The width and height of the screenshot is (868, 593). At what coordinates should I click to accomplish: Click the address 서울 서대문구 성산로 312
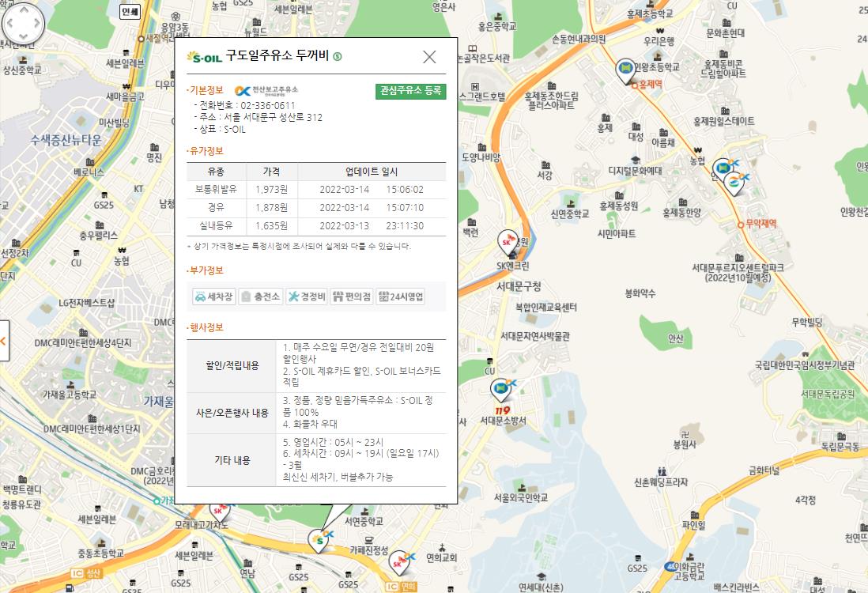(273, 117)
